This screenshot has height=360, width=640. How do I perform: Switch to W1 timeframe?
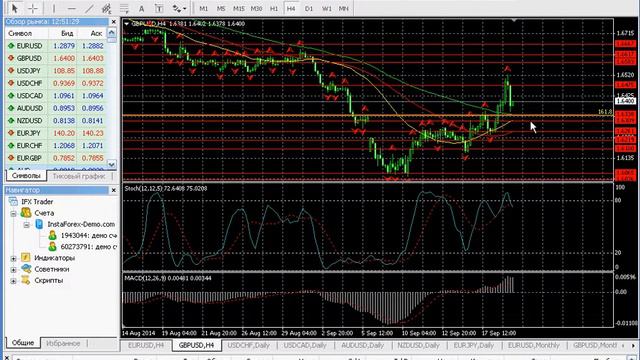(327, 8)
